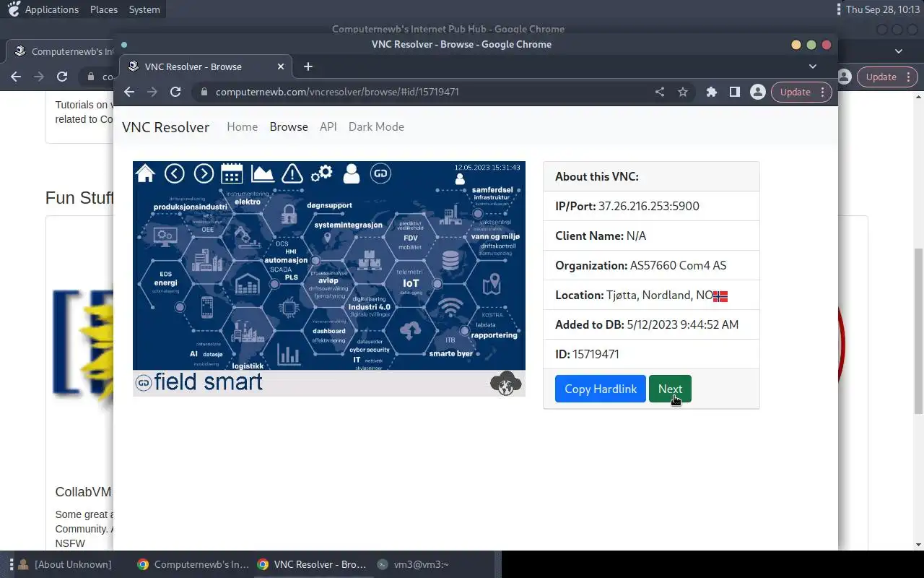Reload page in background Chrome window
The width and height of the screenshot is (924, 578).
(62, 77)
